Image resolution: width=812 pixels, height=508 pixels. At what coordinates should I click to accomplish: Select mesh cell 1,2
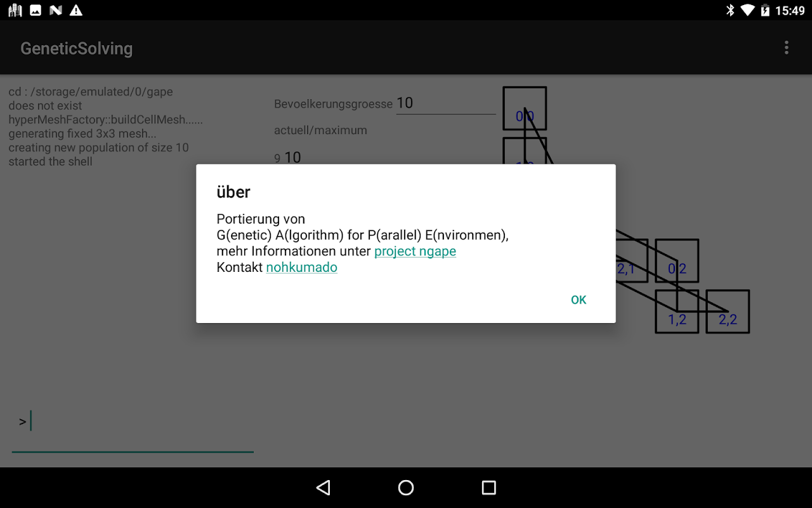(677, 312)
